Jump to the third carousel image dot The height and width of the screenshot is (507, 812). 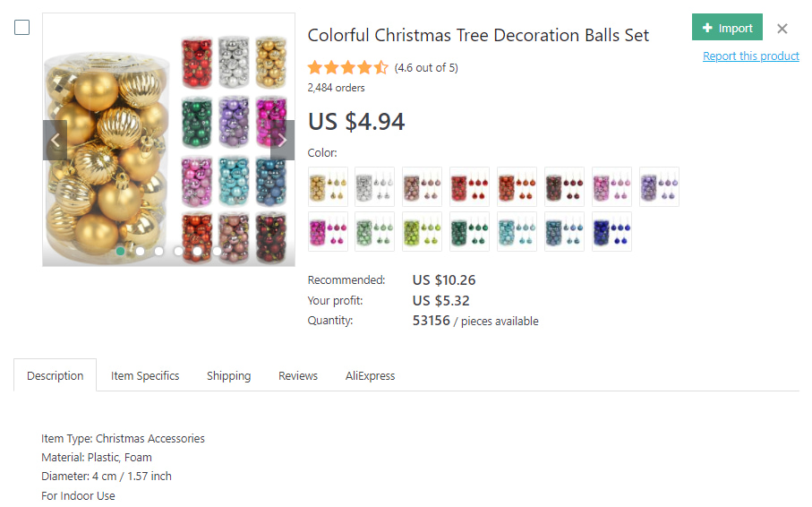(x=158, y=252)
